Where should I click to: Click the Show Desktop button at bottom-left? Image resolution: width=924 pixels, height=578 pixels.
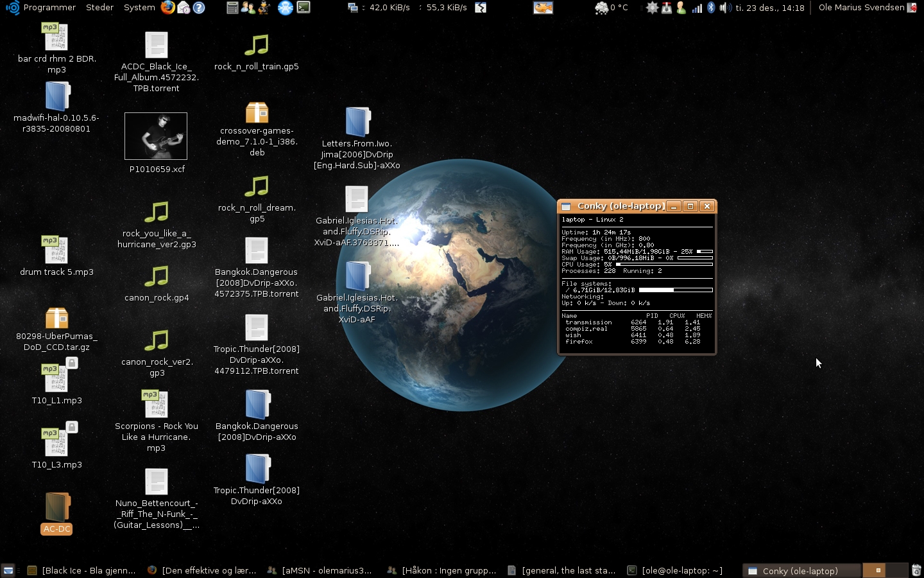8,570
